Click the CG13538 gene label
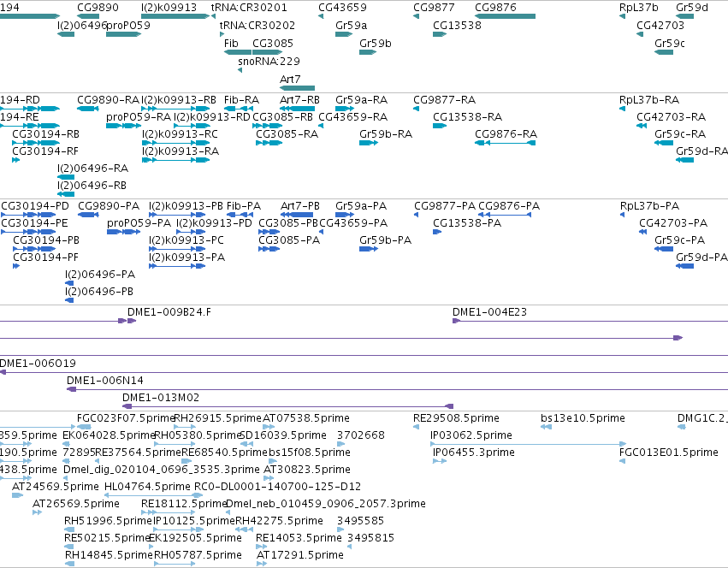This screenshot has height=568, width=728. pos(457,25)
